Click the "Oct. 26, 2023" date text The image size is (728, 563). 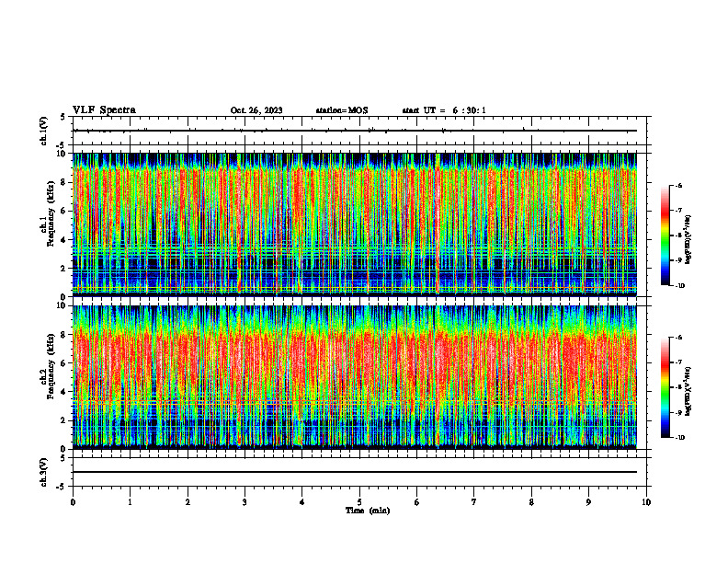pos(256,110)
